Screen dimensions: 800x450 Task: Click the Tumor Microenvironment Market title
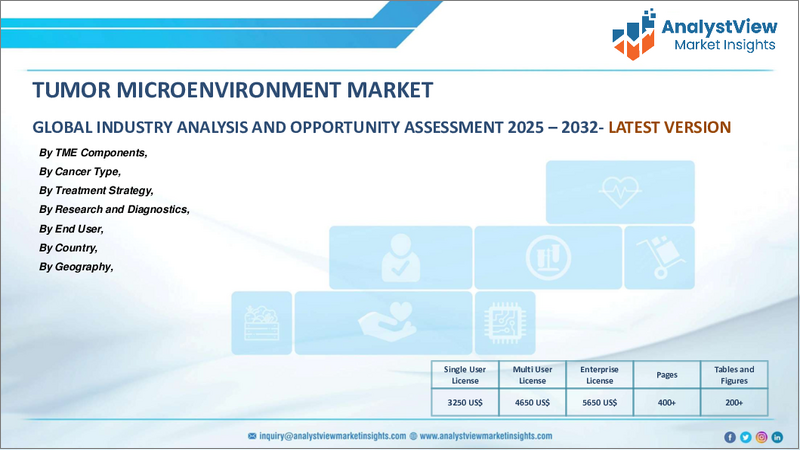pos(232,90)
